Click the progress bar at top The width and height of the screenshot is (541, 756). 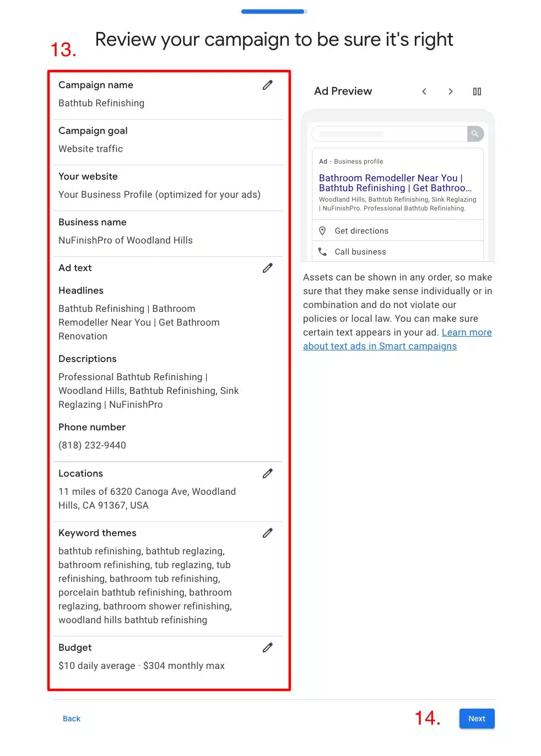274,12
